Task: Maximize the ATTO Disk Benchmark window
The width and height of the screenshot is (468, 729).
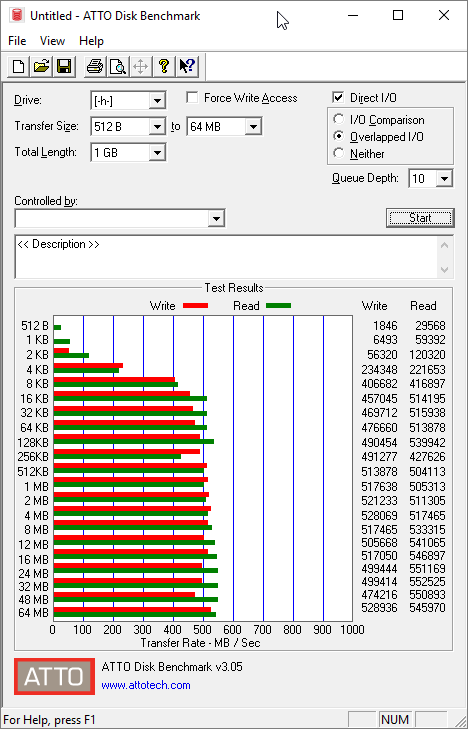Action: click(x=398, y=15)
